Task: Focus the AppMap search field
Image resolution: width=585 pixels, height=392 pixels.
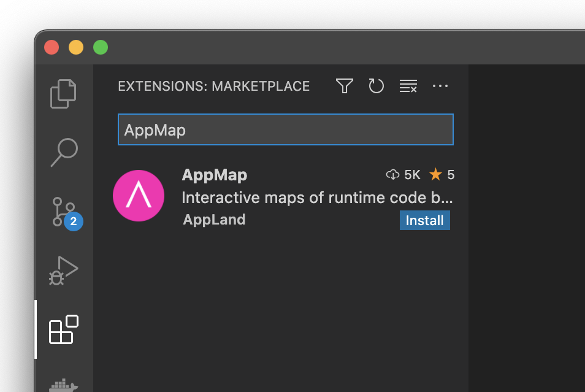Action: click(x=285, y=129)
